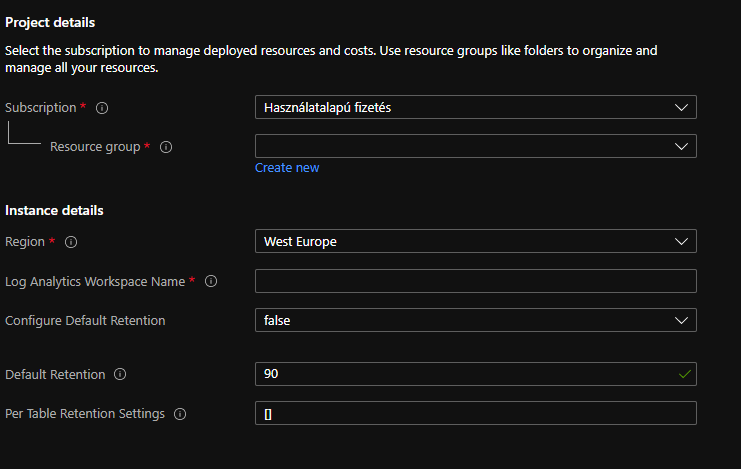Expand the empty Resource group dropdown
Screen dimensions: 741x469
click(x=475, y=146)
